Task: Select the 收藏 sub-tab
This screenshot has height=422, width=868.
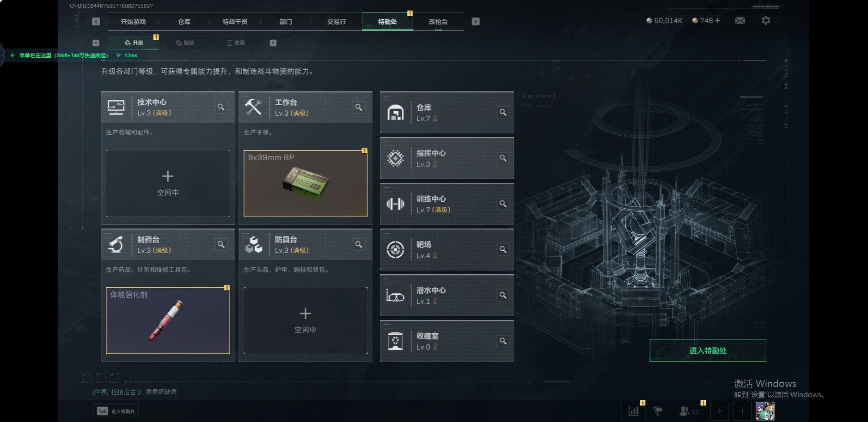Action: pyautogui.click(x=236, y=42)
